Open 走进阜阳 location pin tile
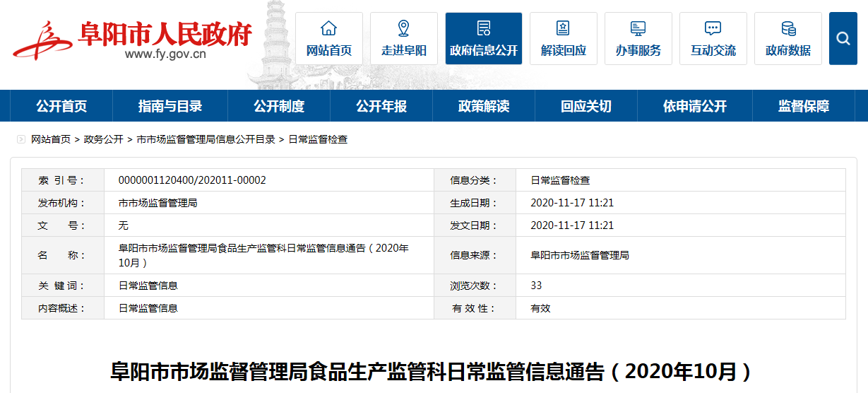Screen dimensions: 868x393 point(404,38)
